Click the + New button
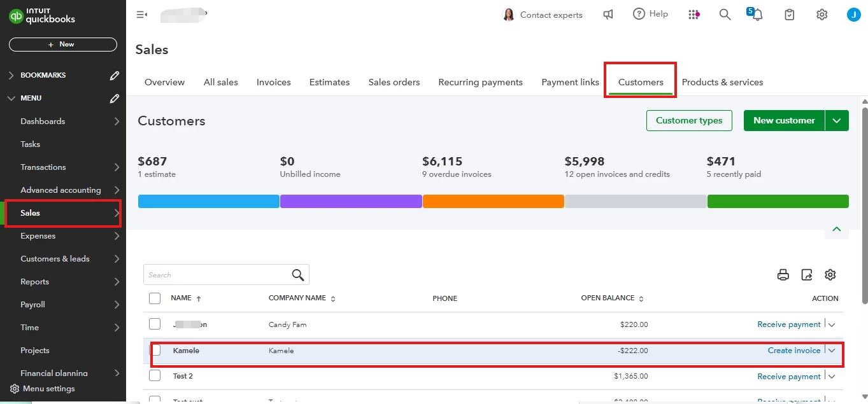 pos(63,45)
